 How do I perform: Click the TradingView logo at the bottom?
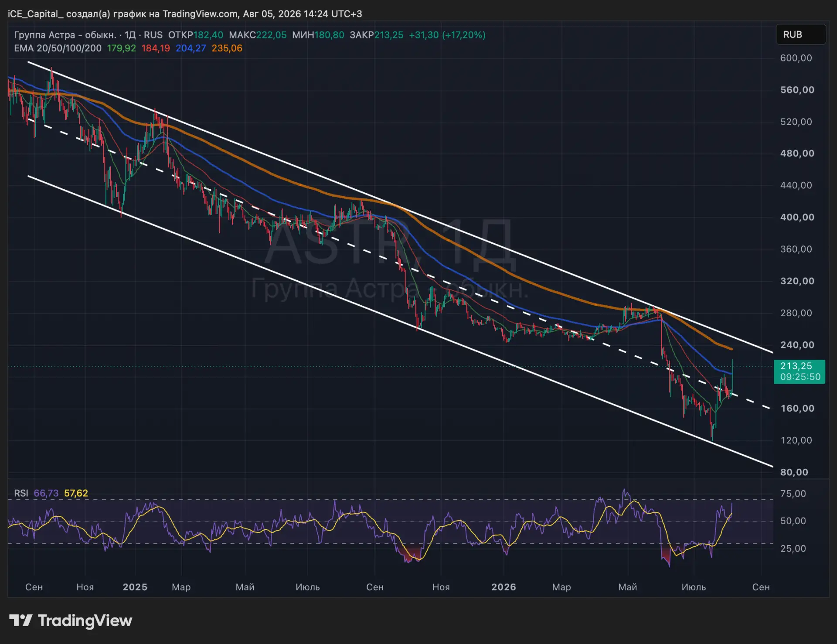71,620
